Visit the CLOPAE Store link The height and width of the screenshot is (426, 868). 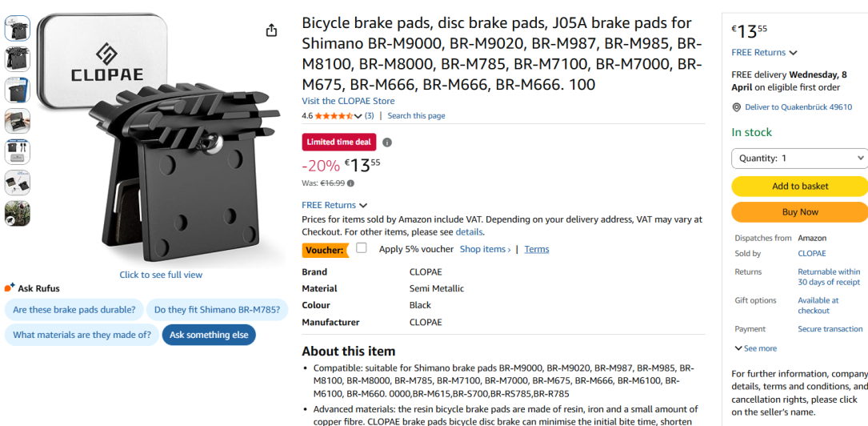[x=348, y=101]
